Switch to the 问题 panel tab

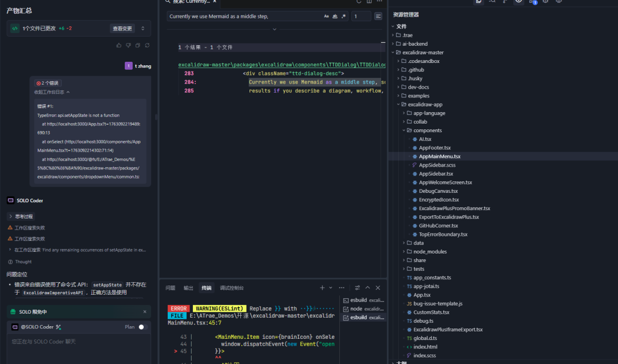tap(171, 288)
